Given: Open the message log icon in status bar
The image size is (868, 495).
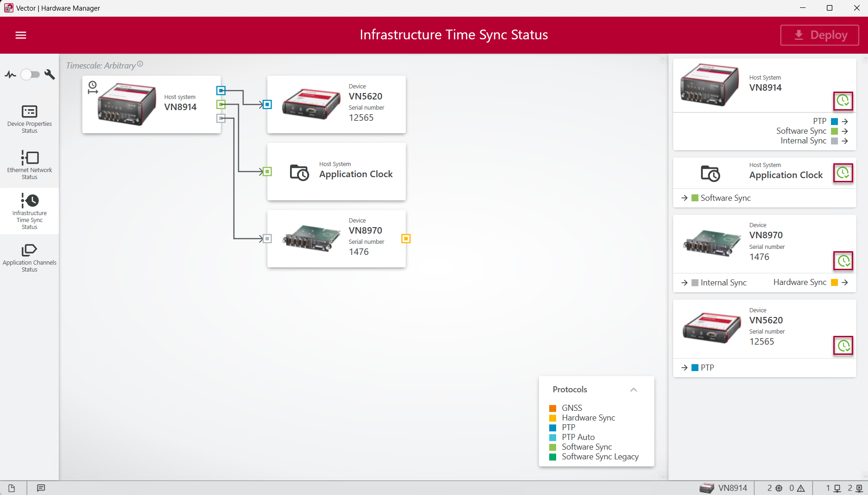Looking at the screenshot, I should coord(41,488).
